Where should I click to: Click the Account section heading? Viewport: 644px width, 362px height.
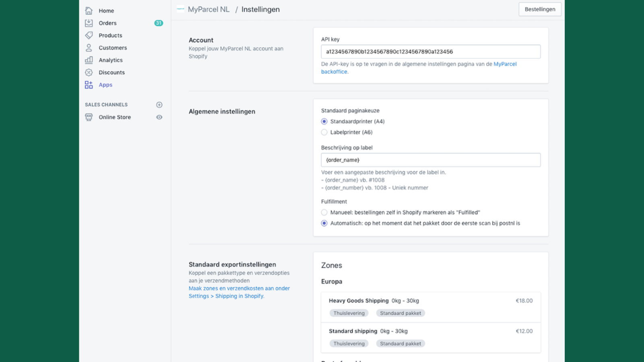201,40
